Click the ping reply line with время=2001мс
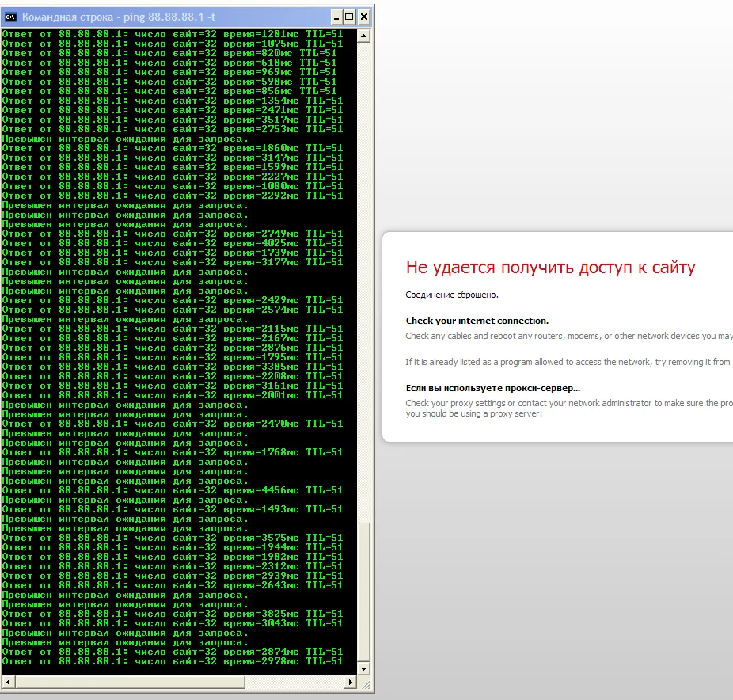Screen dimensions: 733x700 pyautogui.click(x=173, y=396)
